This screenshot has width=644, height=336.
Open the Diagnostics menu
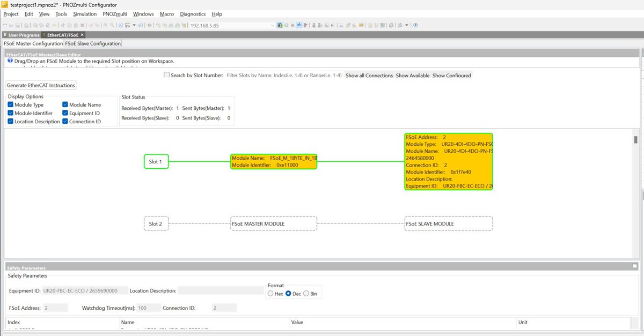click(x=193, y=14)
